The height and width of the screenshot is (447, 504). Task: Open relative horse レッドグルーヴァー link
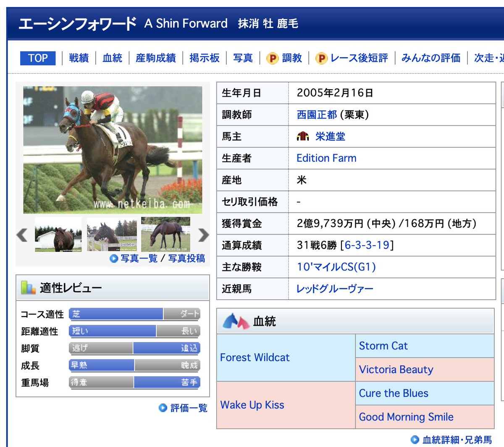(x=335, y=289)
